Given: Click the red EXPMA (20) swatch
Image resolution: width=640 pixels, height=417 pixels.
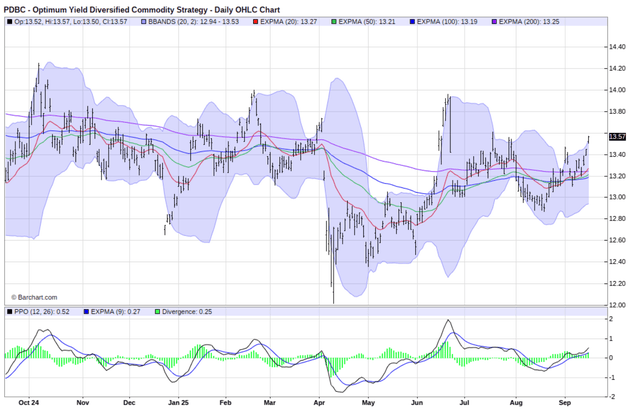Looking at the screenshot, I should coord(256,22).
